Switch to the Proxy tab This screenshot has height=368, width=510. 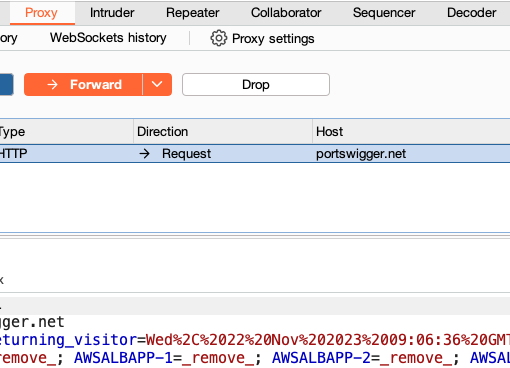tap(41, 13)
